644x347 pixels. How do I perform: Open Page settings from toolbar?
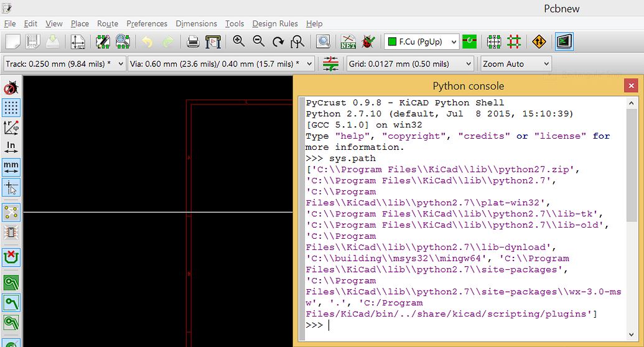point(78,42)
